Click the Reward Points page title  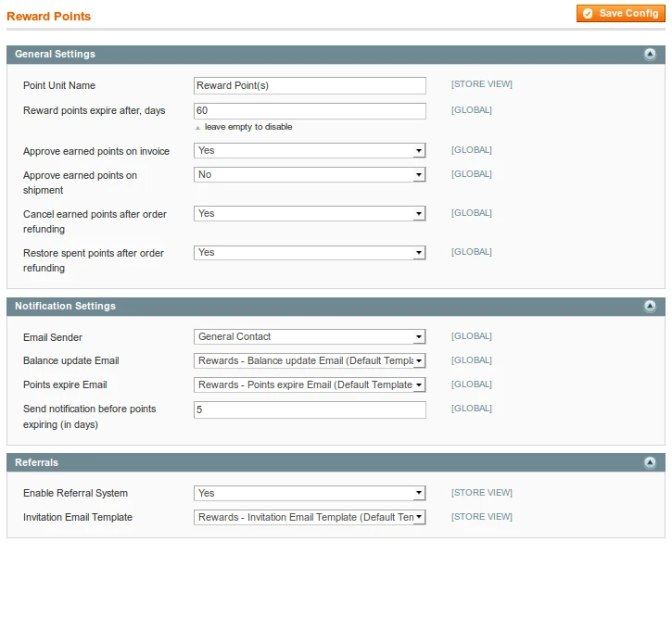[49, 17]
